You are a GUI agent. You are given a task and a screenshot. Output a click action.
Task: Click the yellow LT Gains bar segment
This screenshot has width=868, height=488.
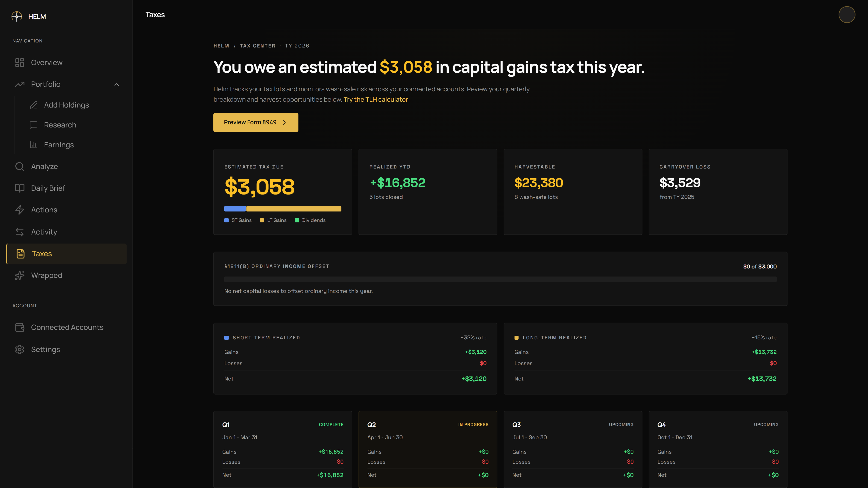click(x=294, y=209)
